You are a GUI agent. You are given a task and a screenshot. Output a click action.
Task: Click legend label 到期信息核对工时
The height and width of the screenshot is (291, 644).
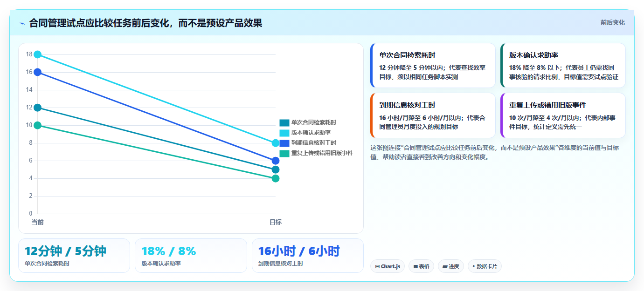tap(314, 143)
